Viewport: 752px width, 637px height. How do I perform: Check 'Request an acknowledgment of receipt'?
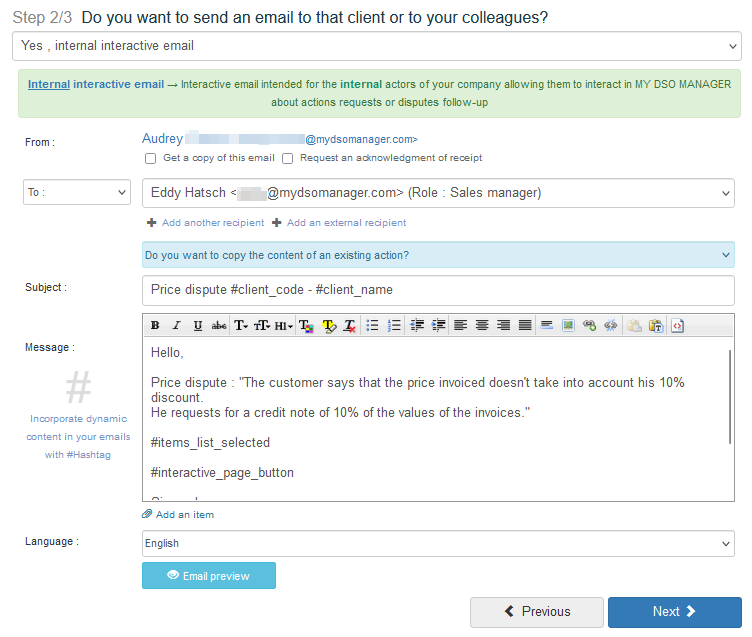(x=287, y=158)
